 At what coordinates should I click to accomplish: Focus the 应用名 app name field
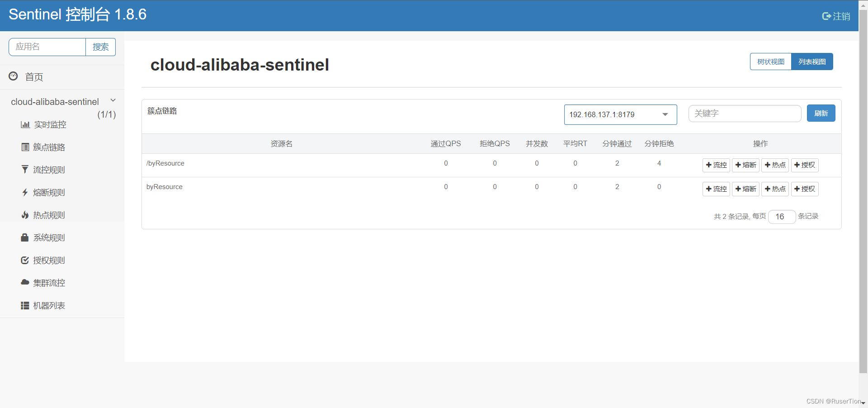pos(47,47)
